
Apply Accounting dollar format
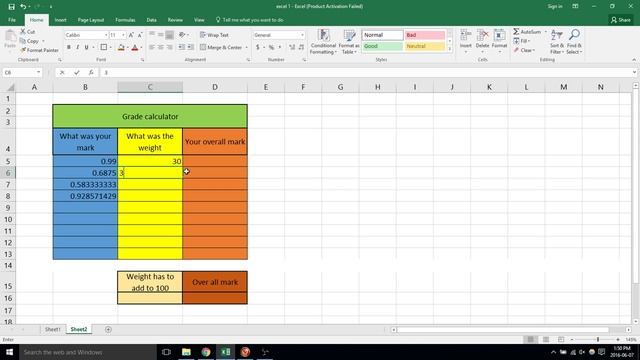258,47
